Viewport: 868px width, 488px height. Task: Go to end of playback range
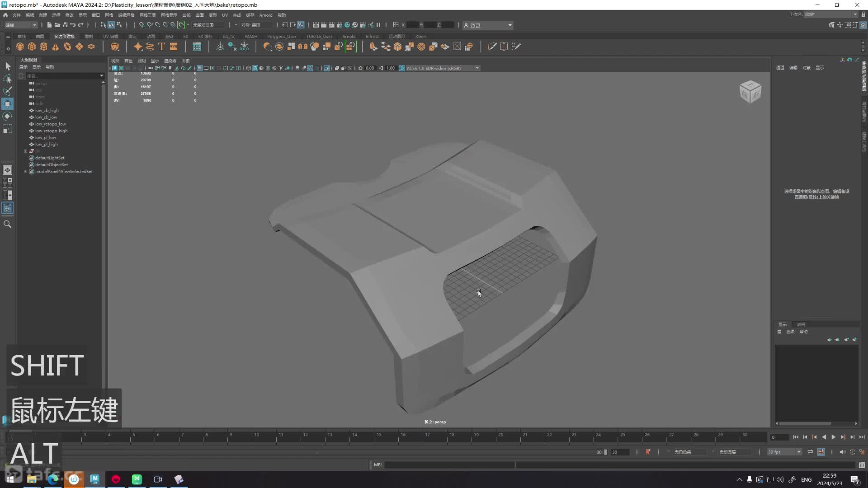point(862,437)
